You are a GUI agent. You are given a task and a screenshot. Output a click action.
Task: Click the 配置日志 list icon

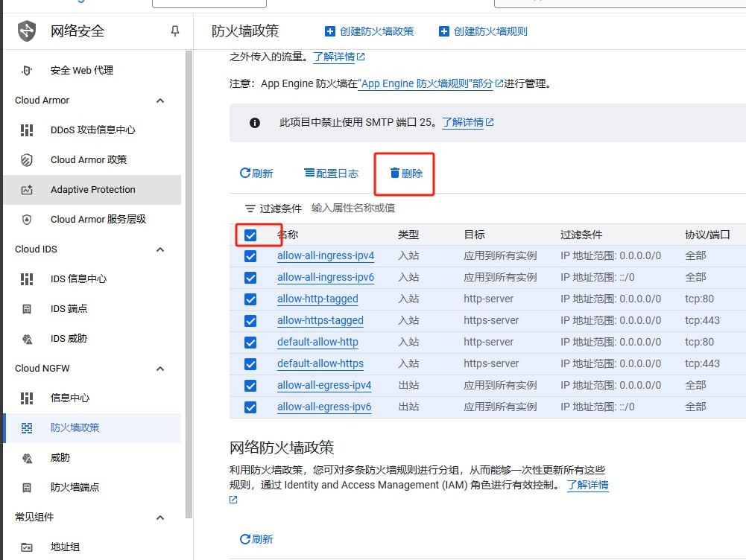[x=309, y=173]
